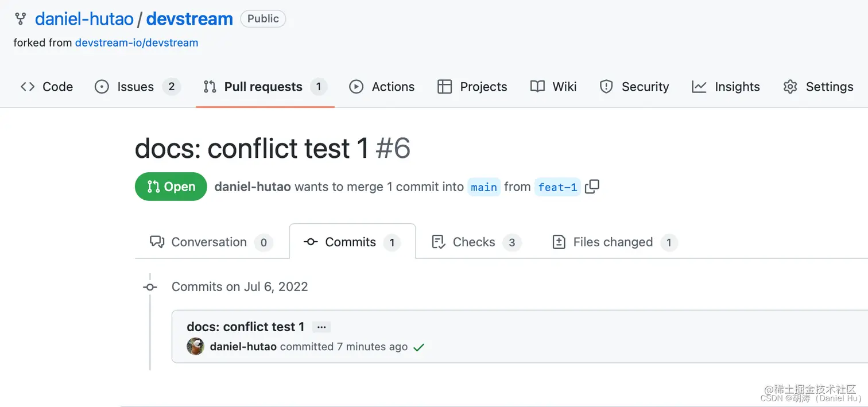The height and width of the screenshot is (407, 868).
Task: Click the commit title docs: conflict test 1
Action: (x=245, y=327)
